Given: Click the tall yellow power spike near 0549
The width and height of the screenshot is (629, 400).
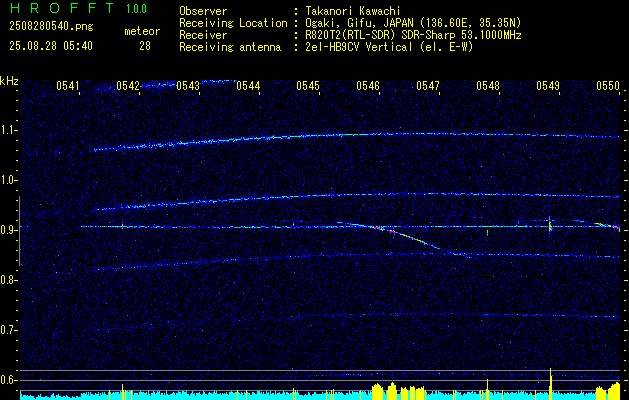Looking at the screenshot, I should point(551,383).
